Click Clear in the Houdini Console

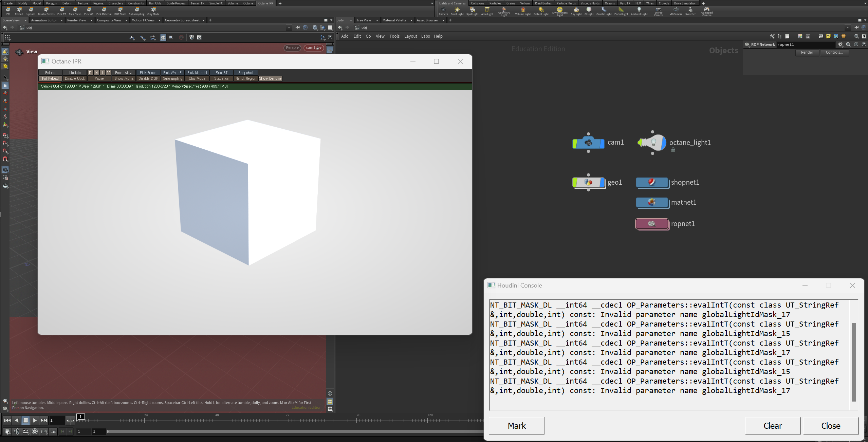[773, 426]
